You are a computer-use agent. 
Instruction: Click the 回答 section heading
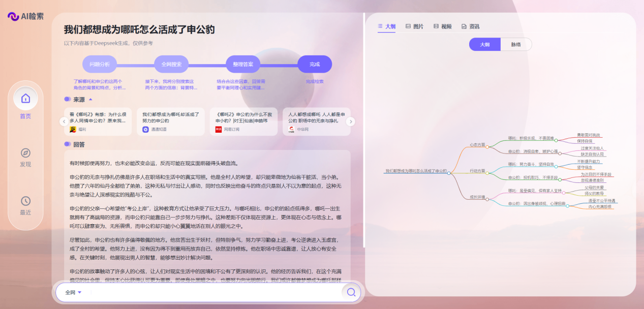(x=79, y=144)
